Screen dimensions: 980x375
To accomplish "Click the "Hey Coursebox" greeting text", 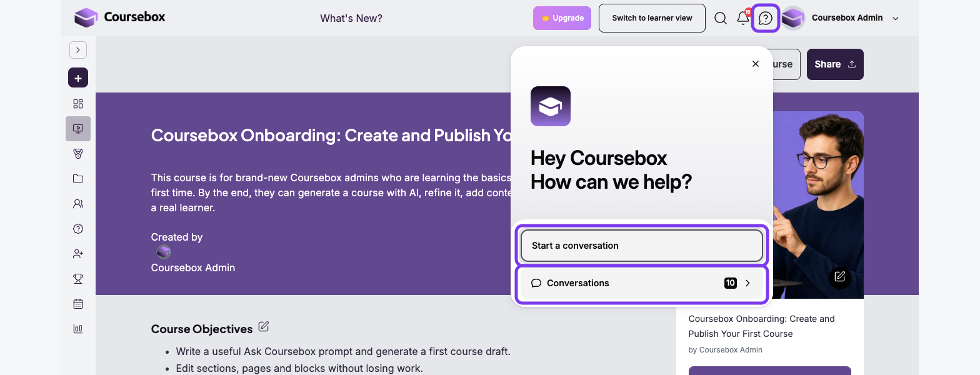I will tap(599, 158).
